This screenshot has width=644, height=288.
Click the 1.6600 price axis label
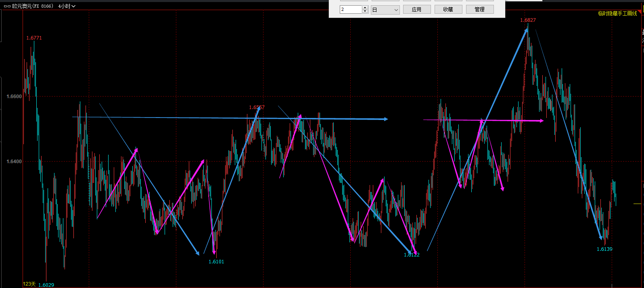[14, 97]
